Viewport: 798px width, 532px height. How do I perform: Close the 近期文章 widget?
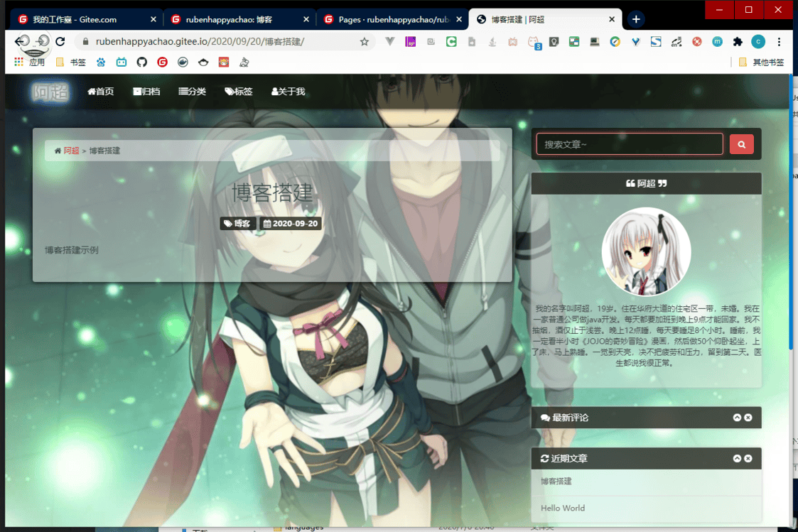pos(748,459)
